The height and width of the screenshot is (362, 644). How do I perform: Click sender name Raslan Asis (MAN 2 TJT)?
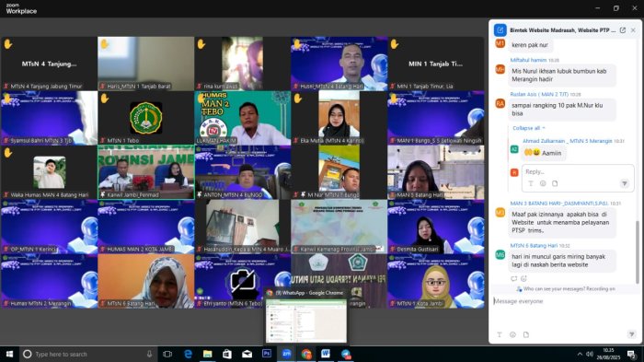[x=539, y=94]
